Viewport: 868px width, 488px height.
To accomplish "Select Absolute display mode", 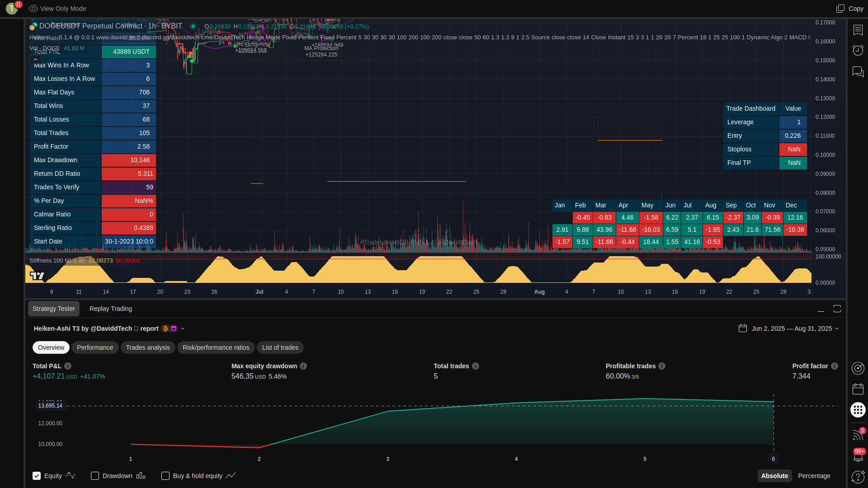I will click(x=774, y=476).
